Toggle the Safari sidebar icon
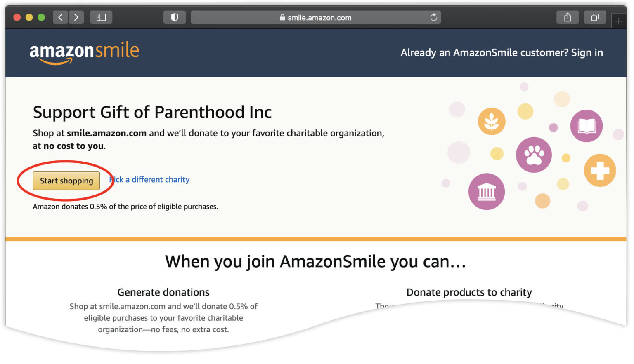634x364 pixels. pos(101,17)
